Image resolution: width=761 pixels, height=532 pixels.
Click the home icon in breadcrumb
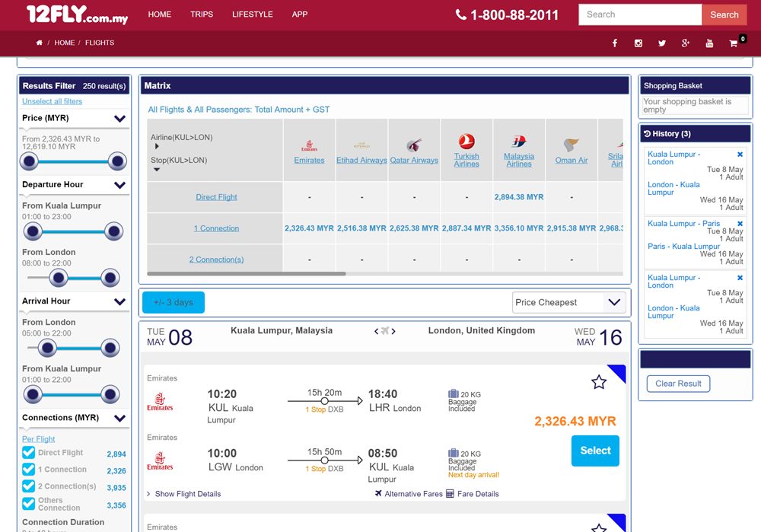tap(40, 43)
